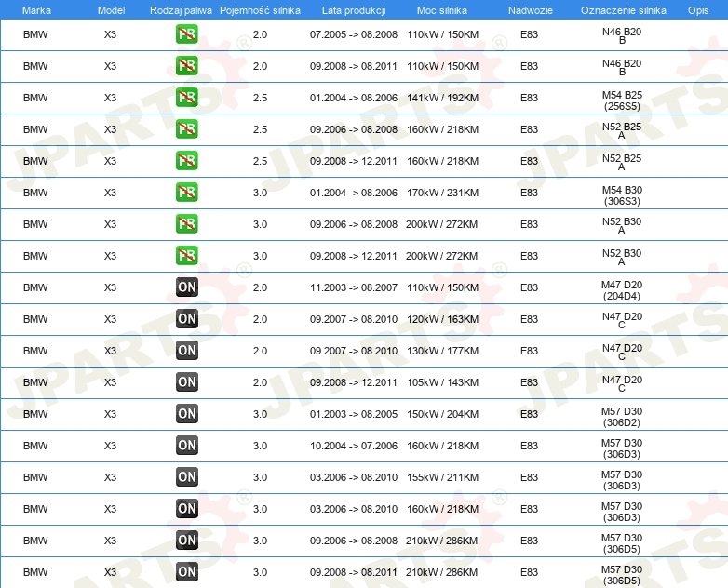Viewport: 728px width, 588px height.
Task: Click ON diesel icon in 120kW / 163KM row
Action: 187,319
